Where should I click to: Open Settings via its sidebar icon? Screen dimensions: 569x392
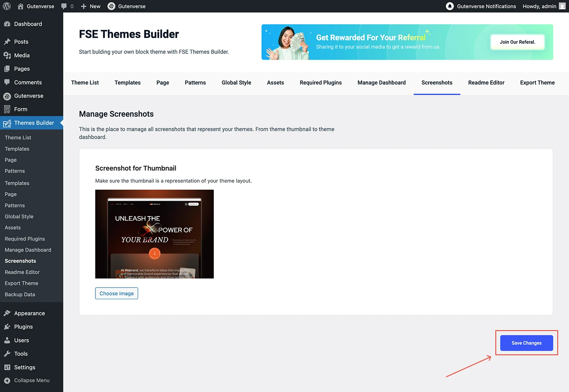tap(7, 367)
